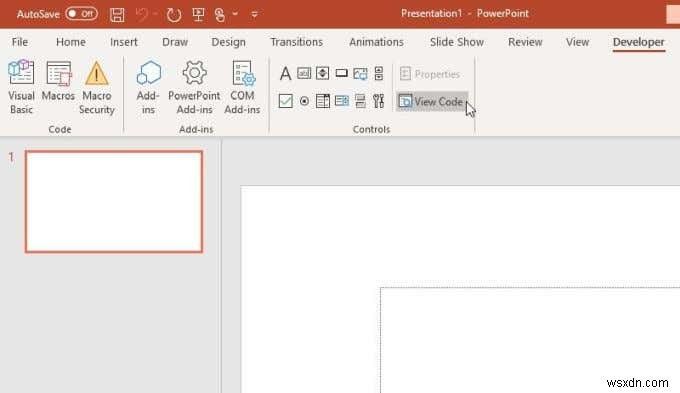Insert a Text Box ActiveX control
680x393 pixels.
[x=304, y=73]
